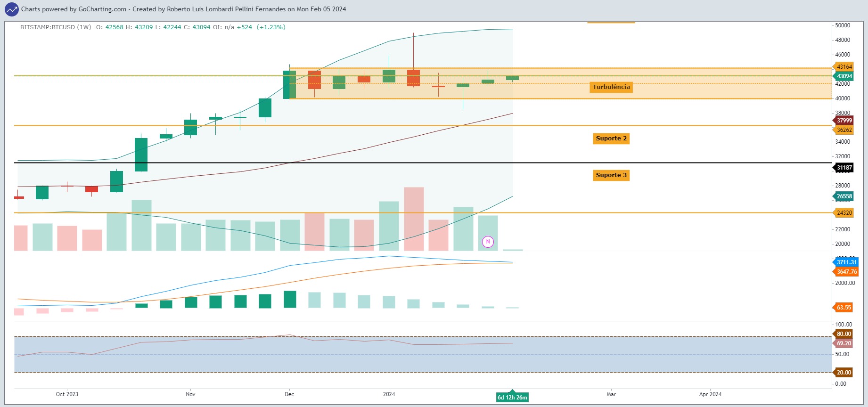Click the Suporte 3 annotation label
The width and height of the screenshot is (868, 407).
click(611, 175)
